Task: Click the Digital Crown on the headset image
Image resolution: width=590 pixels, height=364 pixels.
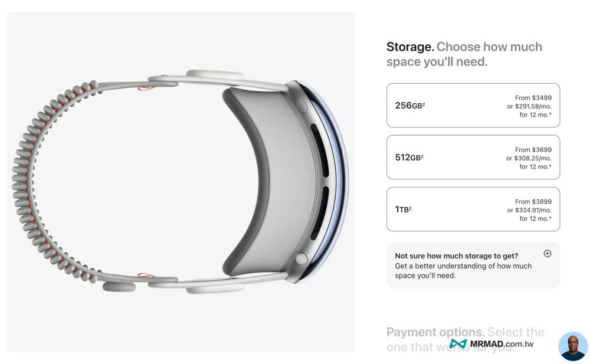Action: click(x=301, y=258)
